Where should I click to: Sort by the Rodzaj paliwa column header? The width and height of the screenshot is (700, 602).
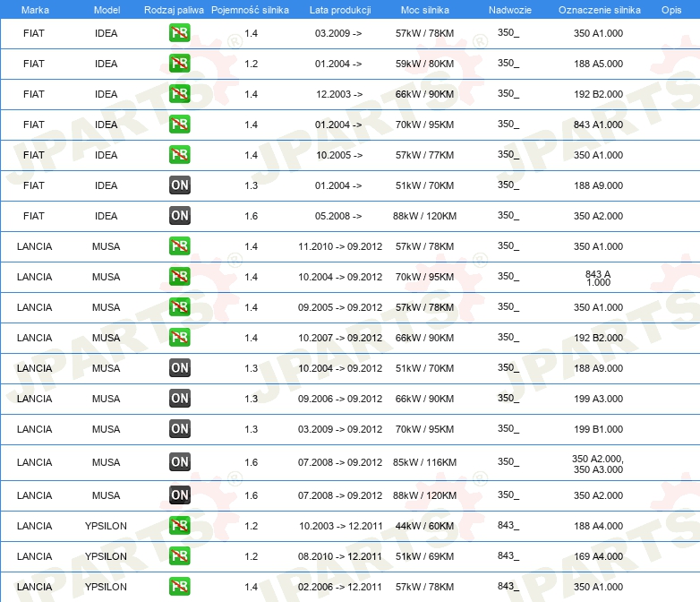click(174, 10)
